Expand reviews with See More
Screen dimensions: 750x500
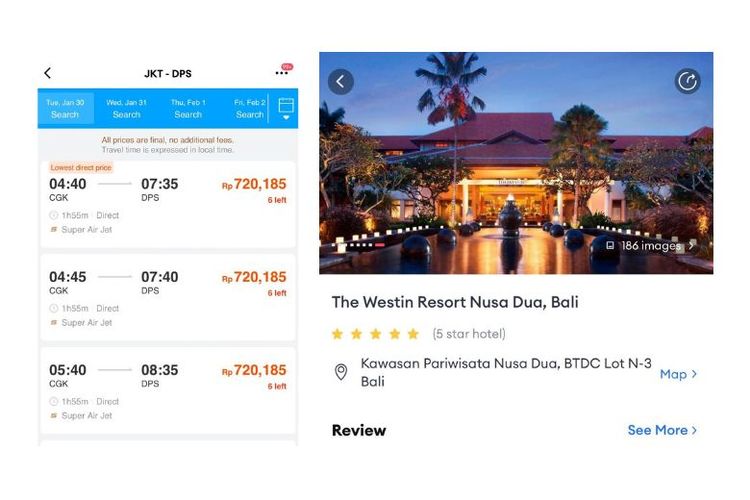[x=662, y=430]
